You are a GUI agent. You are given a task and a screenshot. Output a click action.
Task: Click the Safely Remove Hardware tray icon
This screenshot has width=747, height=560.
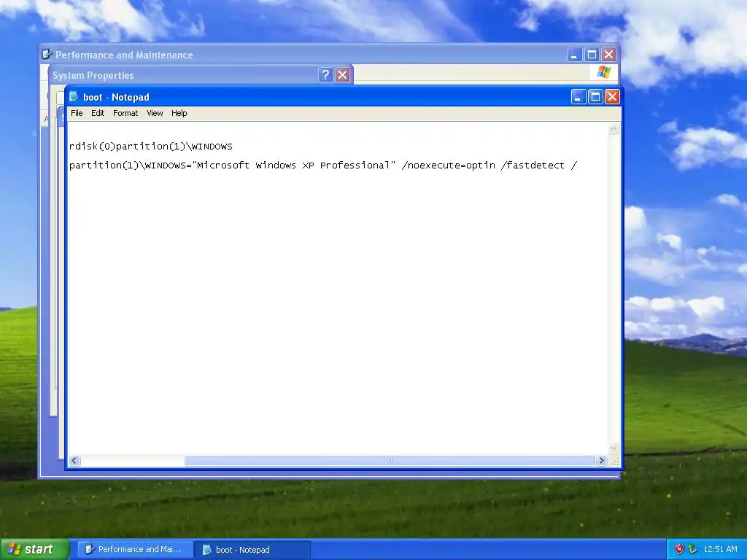point(693,550)
